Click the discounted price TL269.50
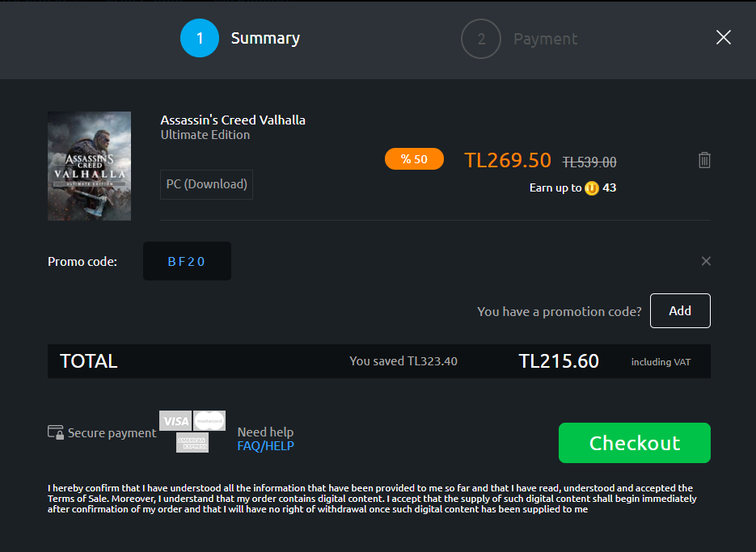The image size is (756, 552). 508,160
